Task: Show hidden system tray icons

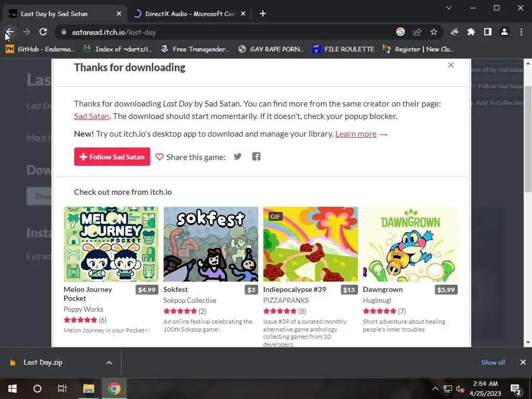Action: coord(435,389)
